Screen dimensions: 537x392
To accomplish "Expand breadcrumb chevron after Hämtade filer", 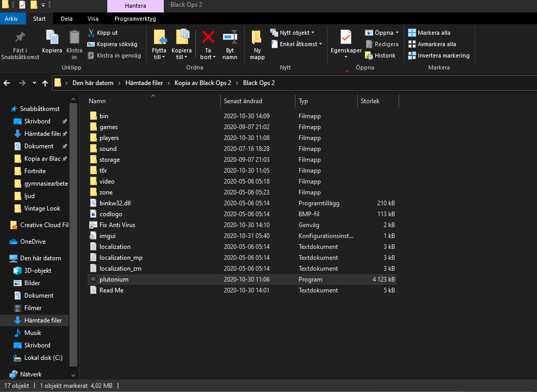I will coord(168,83).
